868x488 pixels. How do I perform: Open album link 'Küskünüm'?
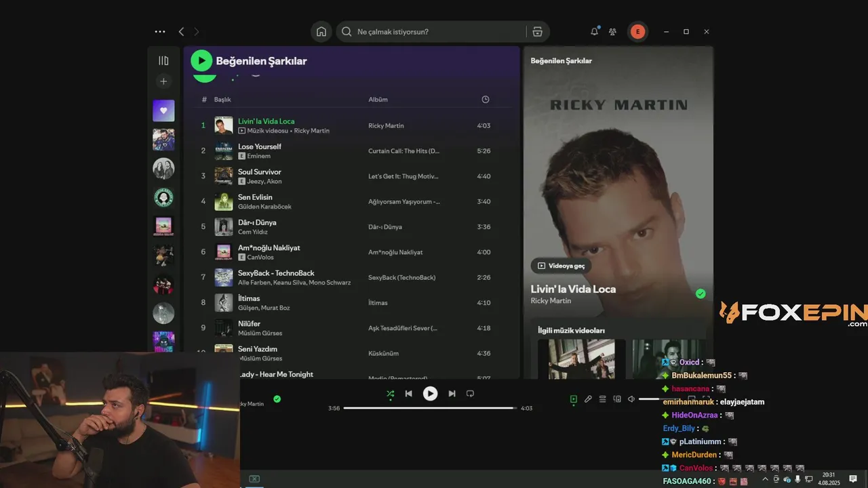pos(383,354)
